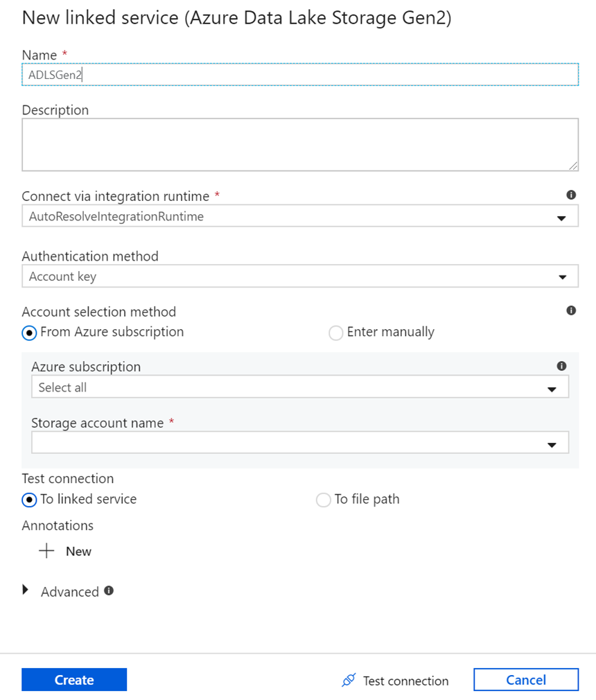The image size is (596, 700).
Task: Select To file path for test connection
Action: [x=323, y=500]
